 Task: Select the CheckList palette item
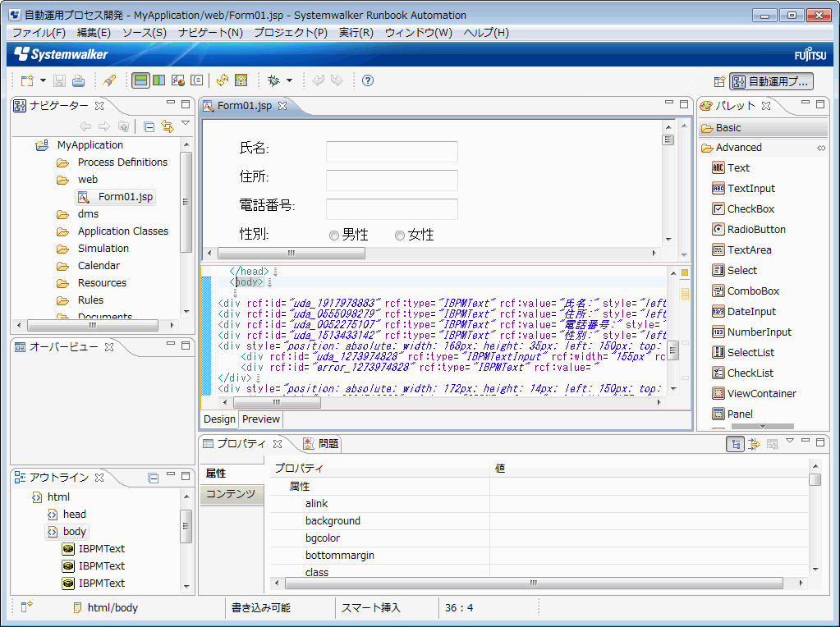tap(742, 373)
